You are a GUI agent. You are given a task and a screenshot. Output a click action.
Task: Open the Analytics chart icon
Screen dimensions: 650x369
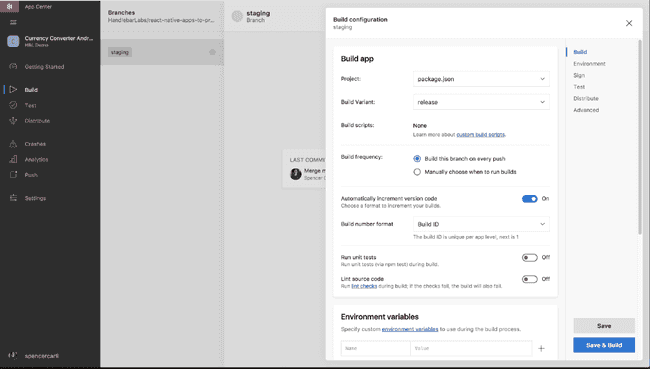point(13,159)
